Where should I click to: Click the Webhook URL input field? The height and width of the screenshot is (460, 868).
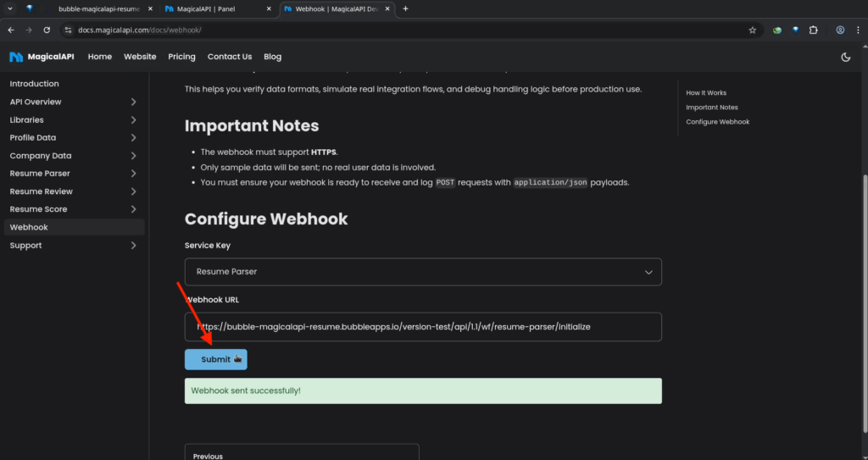pos(423,327)
